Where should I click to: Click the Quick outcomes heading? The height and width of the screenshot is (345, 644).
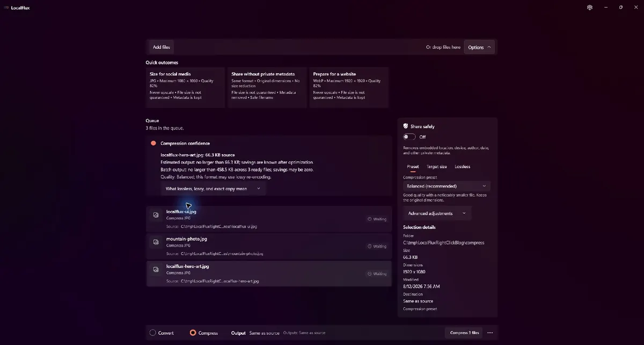[162, 62]
